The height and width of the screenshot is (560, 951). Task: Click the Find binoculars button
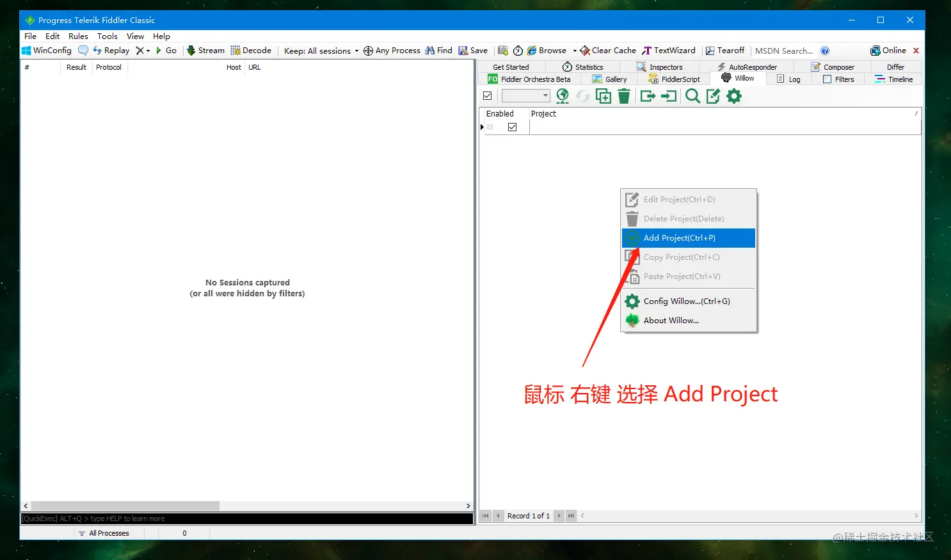point(438,51)
